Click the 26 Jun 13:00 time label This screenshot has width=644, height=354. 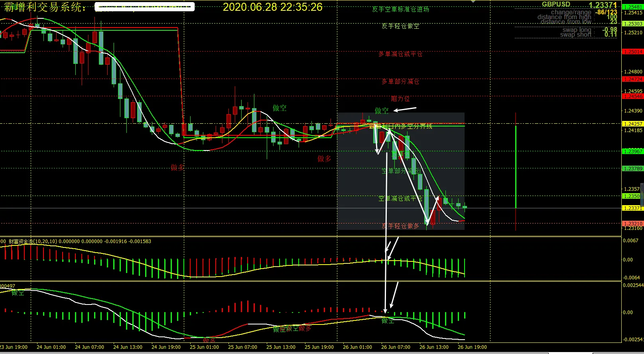(434, 347)
